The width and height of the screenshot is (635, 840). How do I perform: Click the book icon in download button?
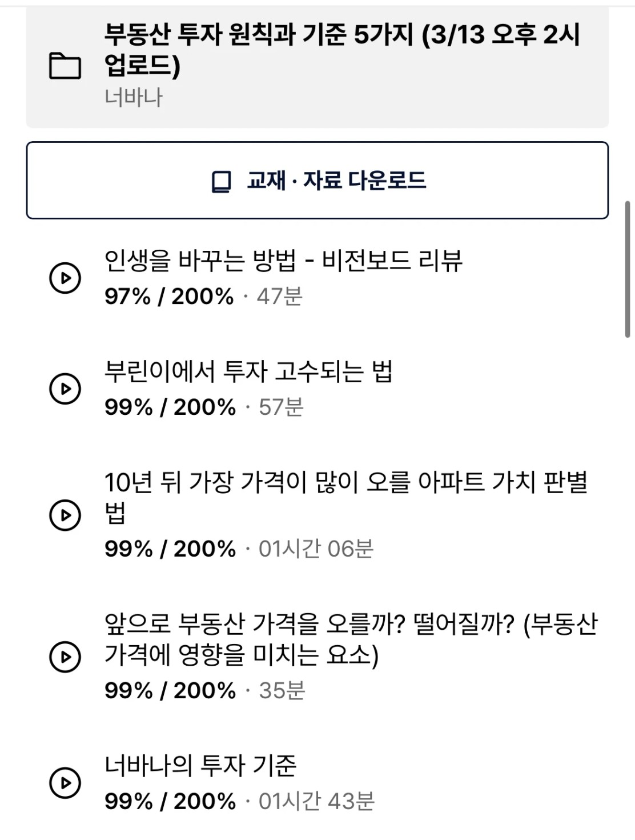[x=221, y=181]
